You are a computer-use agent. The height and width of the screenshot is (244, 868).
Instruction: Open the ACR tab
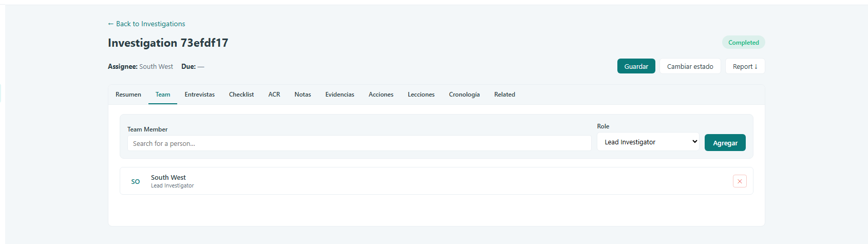click(x=274, y=95)
